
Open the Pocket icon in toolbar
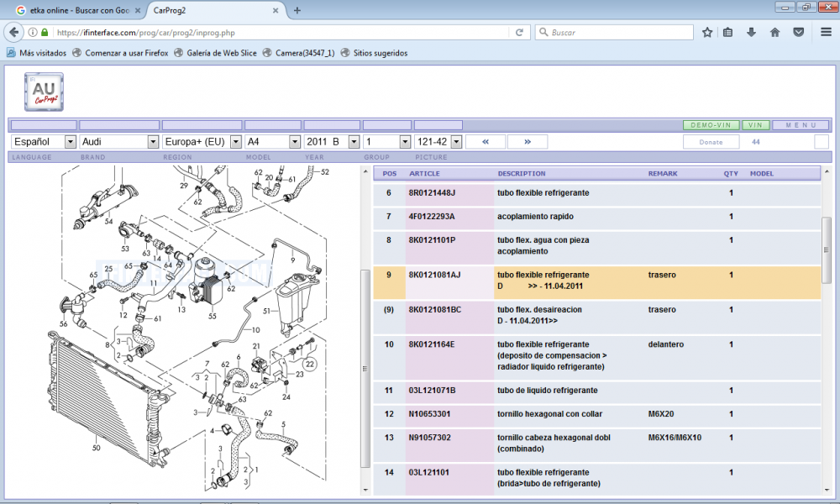[x=798, y=32]
